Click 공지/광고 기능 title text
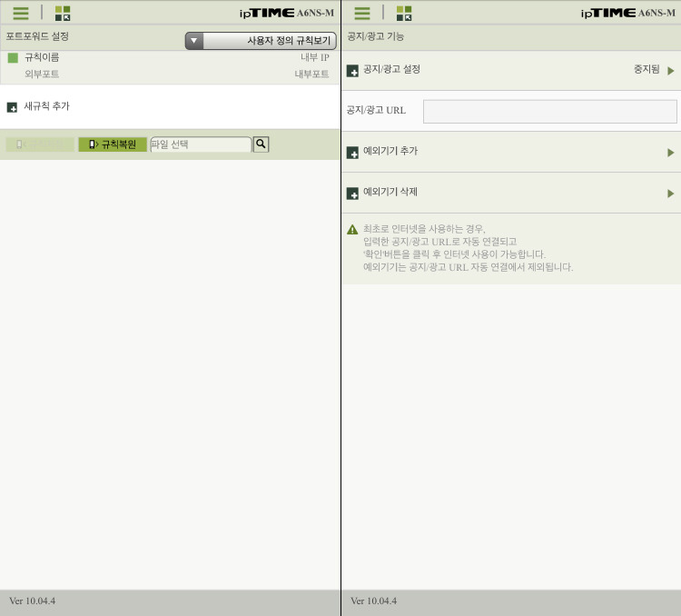The height and width of the screenshot is (616, 681). [375, 36]
